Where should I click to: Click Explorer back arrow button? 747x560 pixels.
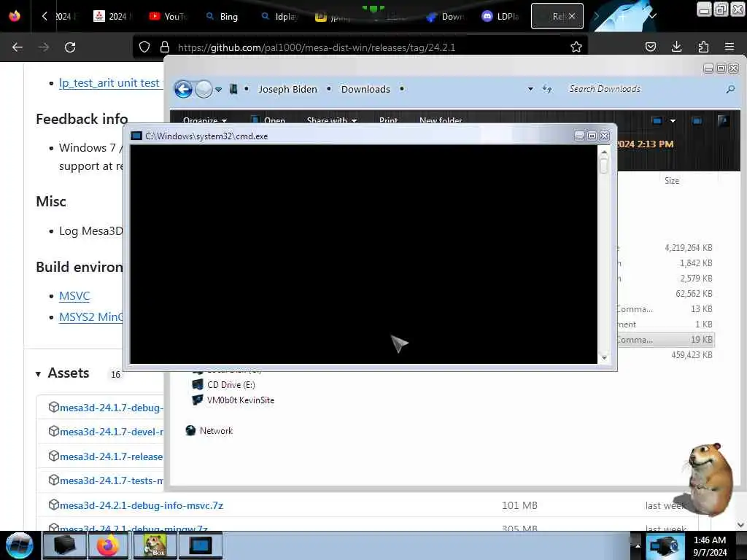click(183, 89)
